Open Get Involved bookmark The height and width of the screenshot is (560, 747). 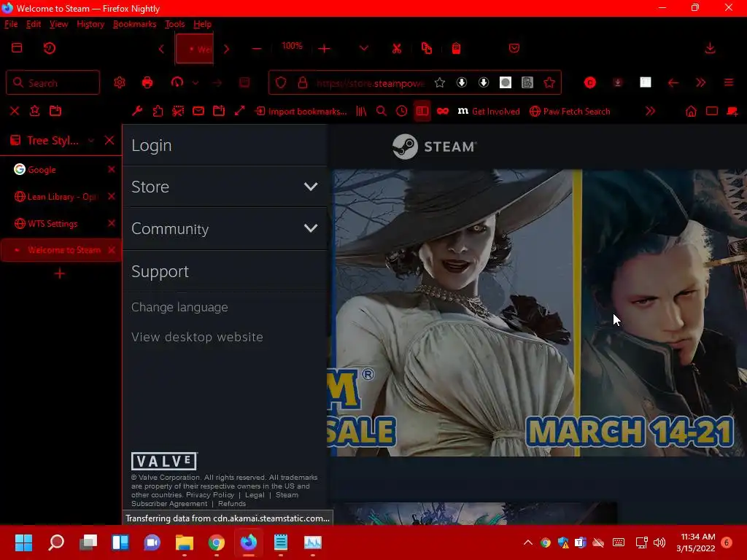(x=489, y=112)
